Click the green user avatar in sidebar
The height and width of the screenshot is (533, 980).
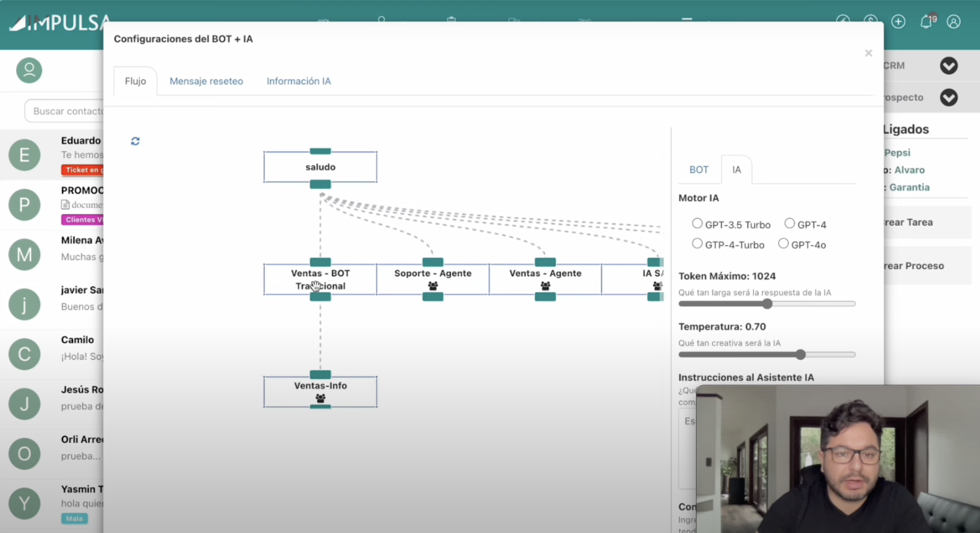pyautogui.click(x=29, y=70)
